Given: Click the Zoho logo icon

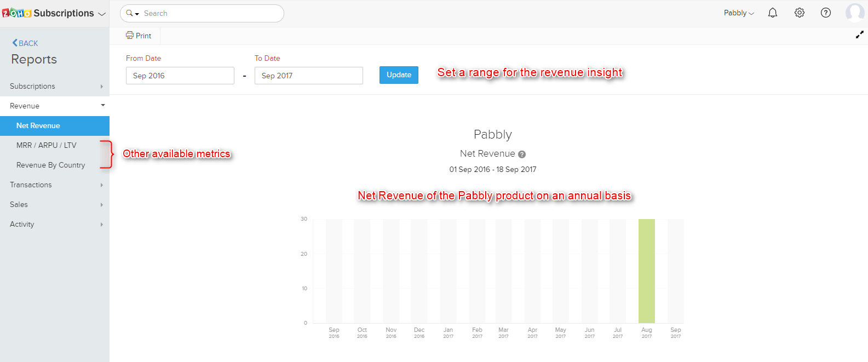Looking at the screenshot, I should [x=16, y=13].
